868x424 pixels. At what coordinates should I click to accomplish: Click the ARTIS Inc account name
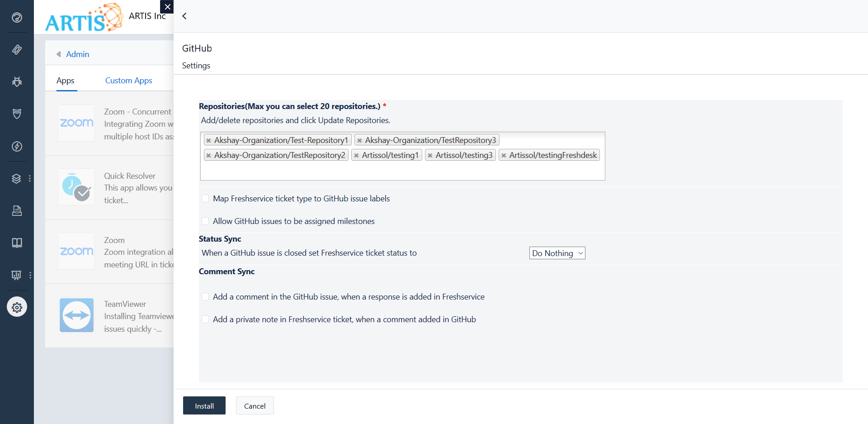pos(147,16)
